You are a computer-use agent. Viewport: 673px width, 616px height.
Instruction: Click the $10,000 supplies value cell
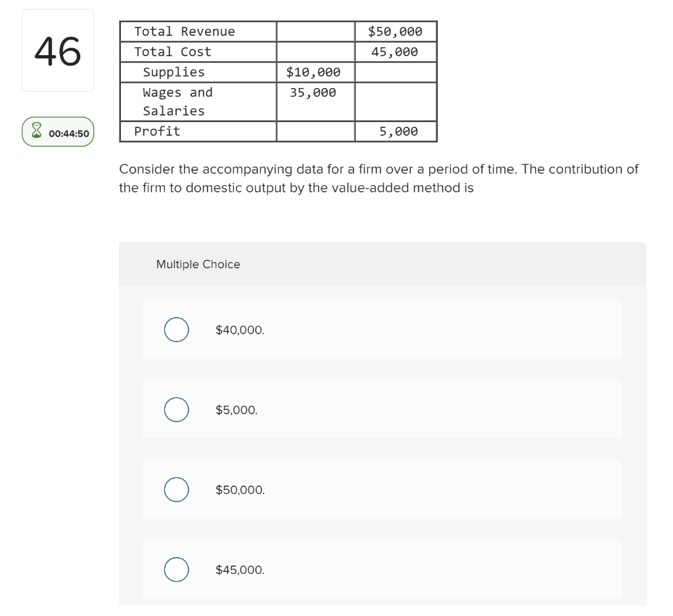tap(313, 72)
